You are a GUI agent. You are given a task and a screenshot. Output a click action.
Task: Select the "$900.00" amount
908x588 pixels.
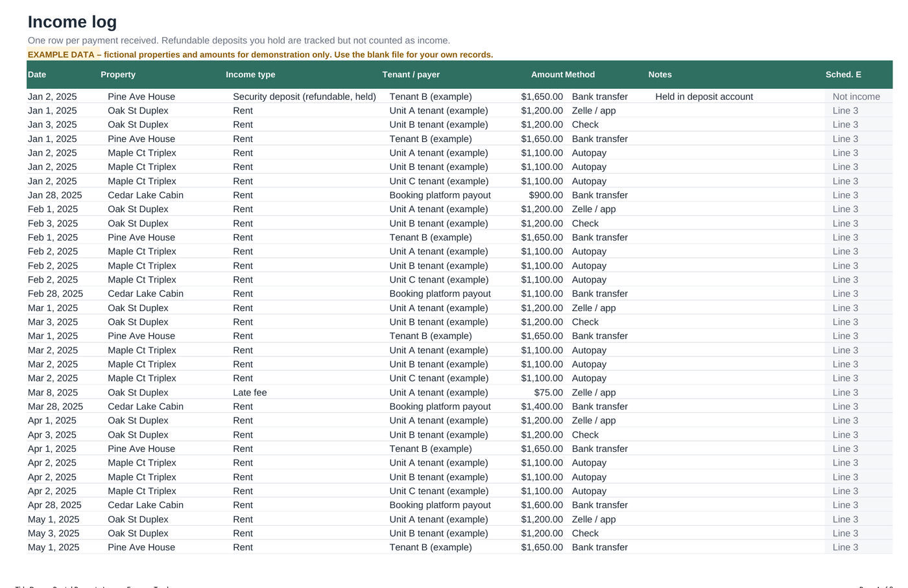[546, 195]
